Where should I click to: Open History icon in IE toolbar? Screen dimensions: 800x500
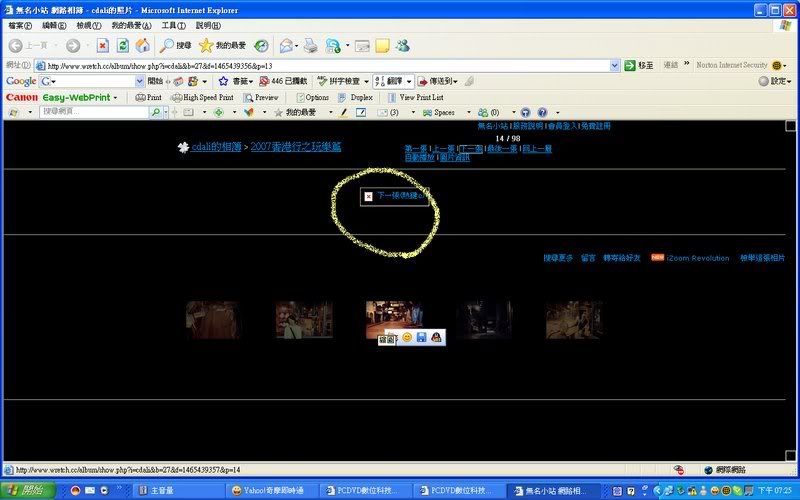tap(261, 46)
